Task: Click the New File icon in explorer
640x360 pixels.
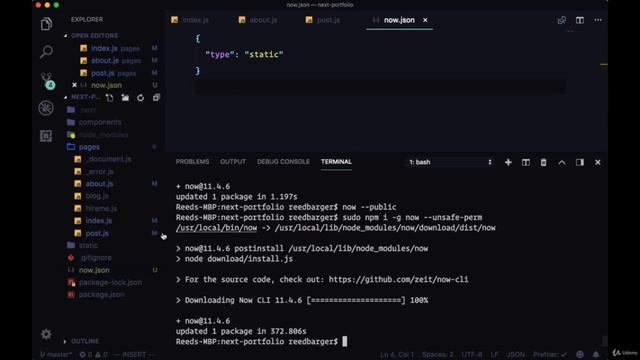Action: click(x=109, y=98)
